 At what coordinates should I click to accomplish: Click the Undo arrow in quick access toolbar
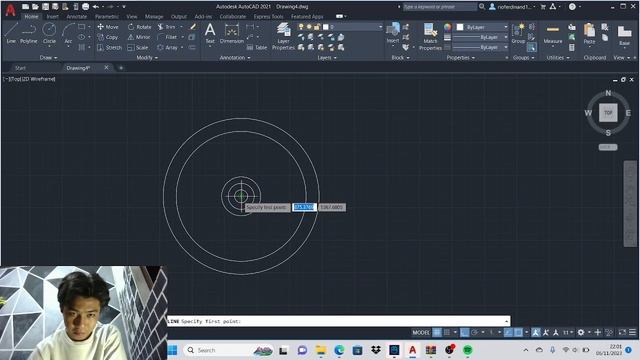(96, 7)
